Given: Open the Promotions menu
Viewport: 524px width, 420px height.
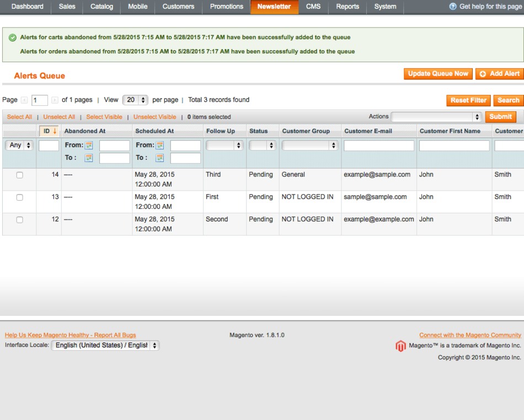Looking at the screenshot, I should tap(226, 7).
